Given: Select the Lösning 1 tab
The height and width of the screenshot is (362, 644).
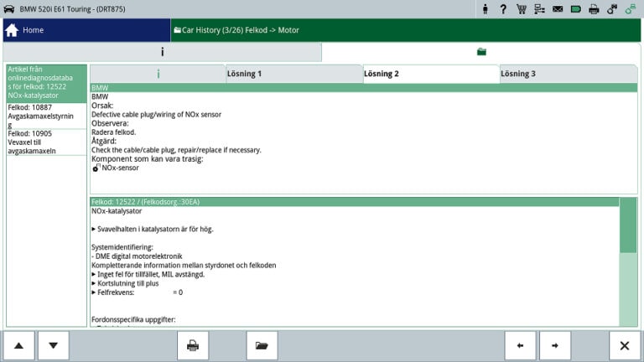Looking at the screenshot, I should pyautogui.click(x=294, y=74).
